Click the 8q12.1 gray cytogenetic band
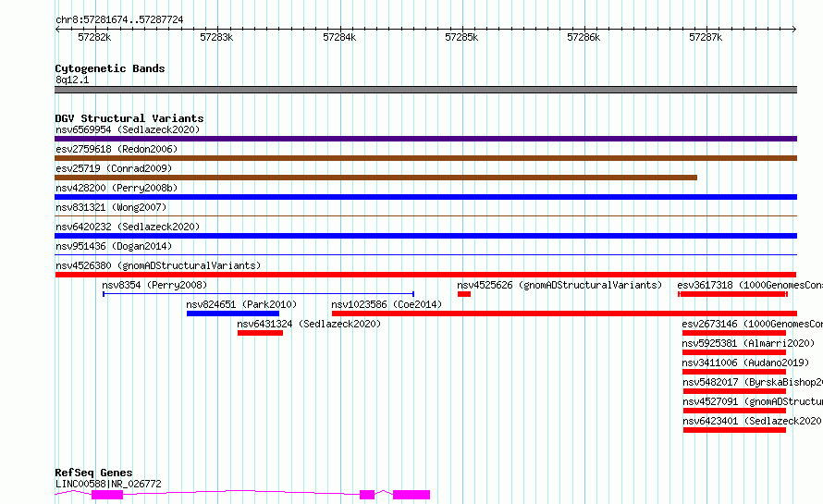Screen dimensions: 823x504 pyautogui.click(x=425, y=90)
